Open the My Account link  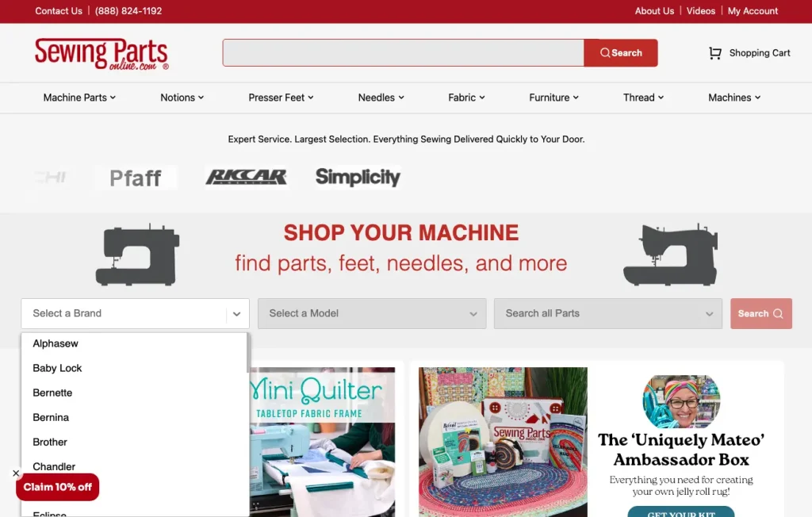(753, 11)
